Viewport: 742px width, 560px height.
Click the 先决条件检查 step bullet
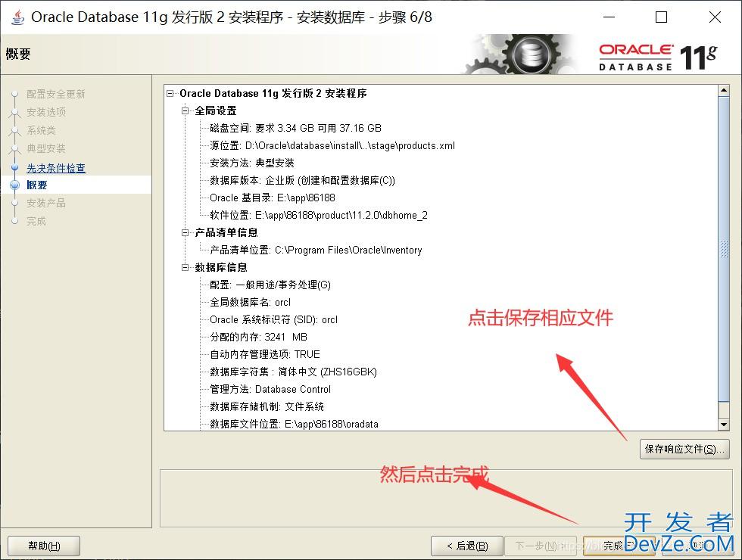(x=14, y=167)
